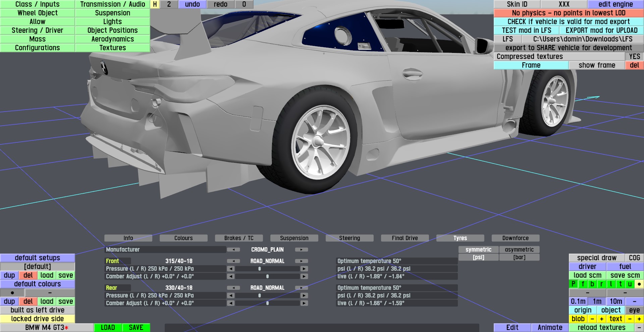Viewport: 644px width, 332px height.
Task: Toggle Compressed textures YES setting
Action: [635, 57]
